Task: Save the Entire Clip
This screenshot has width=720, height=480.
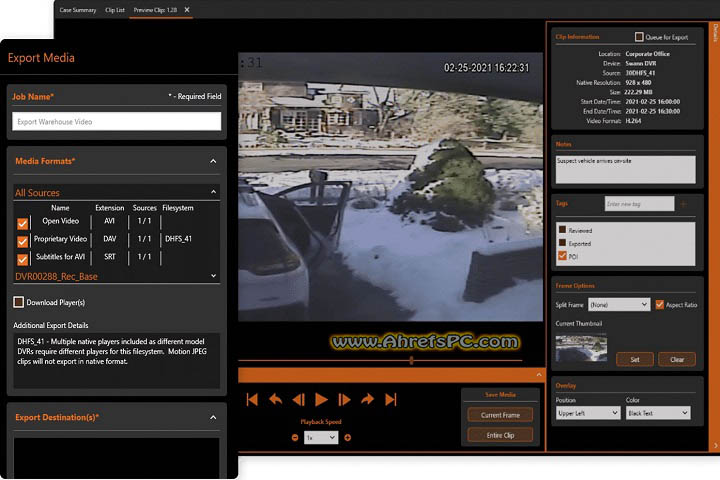Action: pyautogui.click(x=500, y=435)
